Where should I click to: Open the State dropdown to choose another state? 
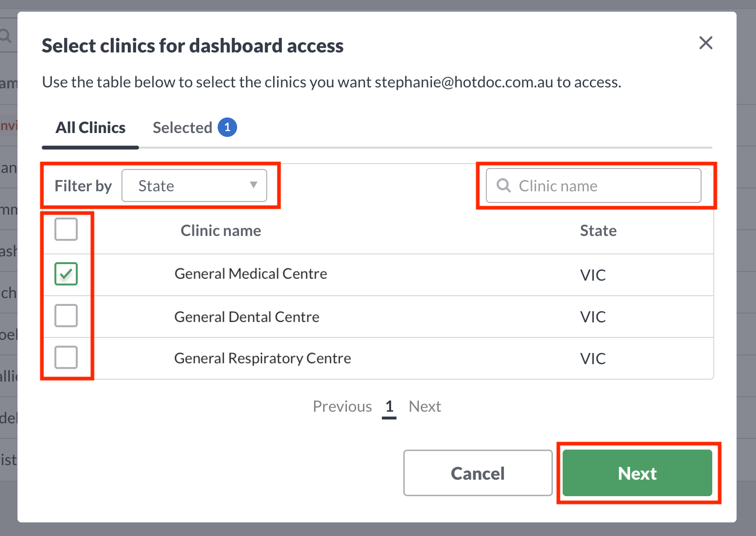coord(194,185)
